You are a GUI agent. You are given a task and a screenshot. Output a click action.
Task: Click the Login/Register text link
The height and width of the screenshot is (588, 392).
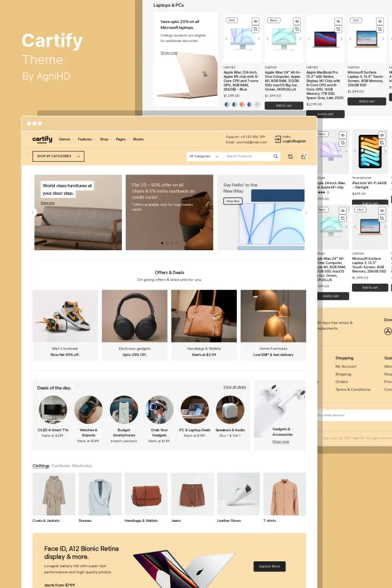coord(294,141)
